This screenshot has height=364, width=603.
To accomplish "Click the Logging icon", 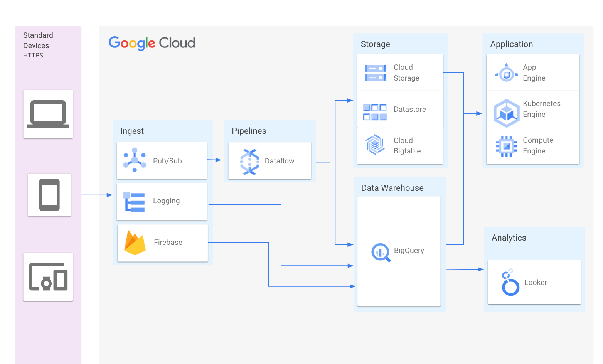I will point(134,202).
